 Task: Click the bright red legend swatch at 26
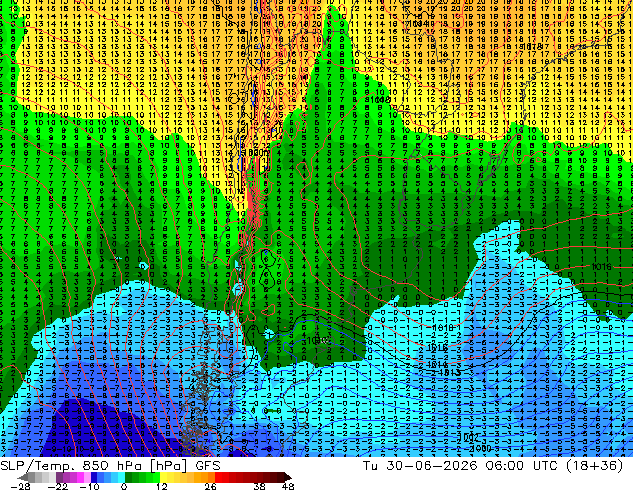(218, 477)
